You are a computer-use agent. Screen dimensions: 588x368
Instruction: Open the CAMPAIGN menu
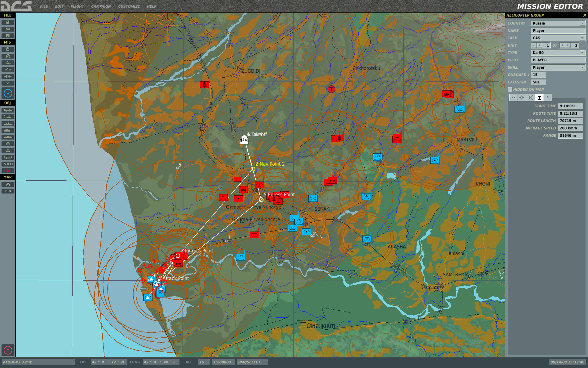101,6
